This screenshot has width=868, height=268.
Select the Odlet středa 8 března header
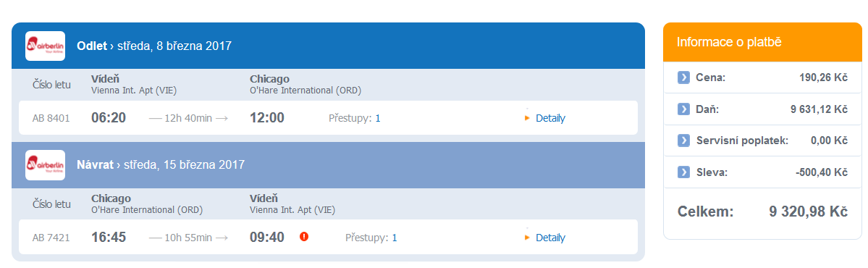coord(154,46)
